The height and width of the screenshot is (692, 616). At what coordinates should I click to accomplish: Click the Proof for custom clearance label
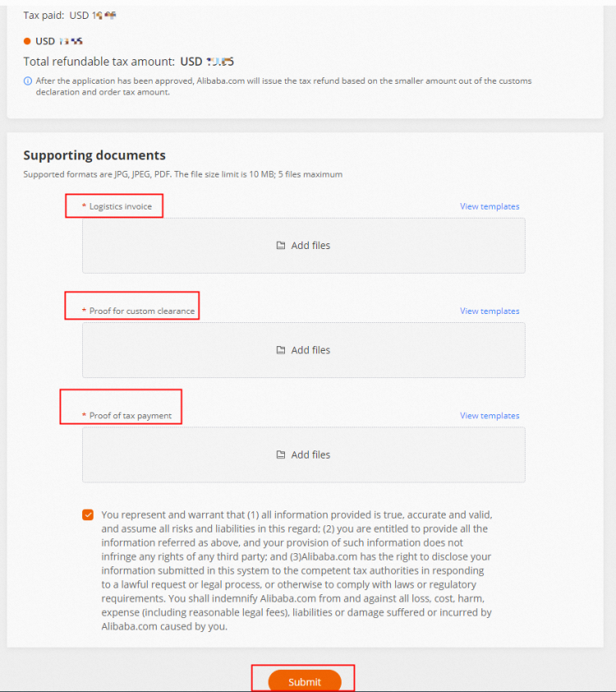142,311
